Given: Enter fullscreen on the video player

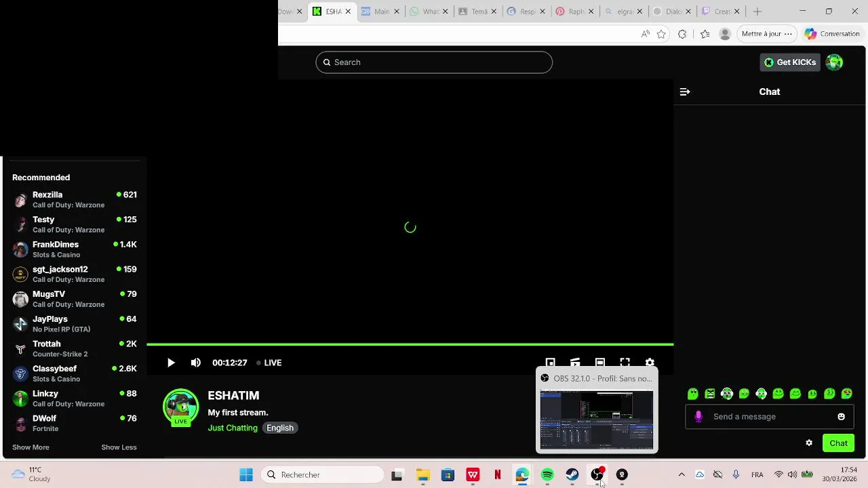Looking at the screenshot, I should pyautogui.click(x=625, y=363).
